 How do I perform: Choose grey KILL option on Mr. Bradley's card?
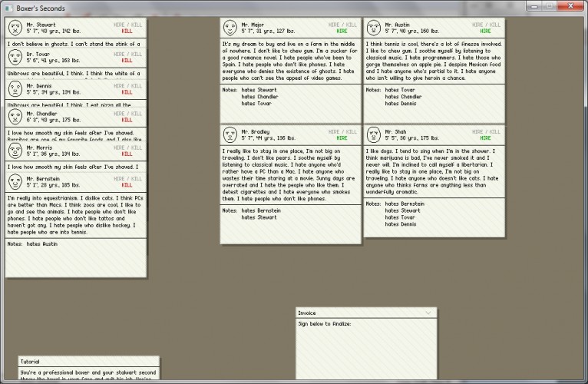pyautogui.click(x=352, y=132)
